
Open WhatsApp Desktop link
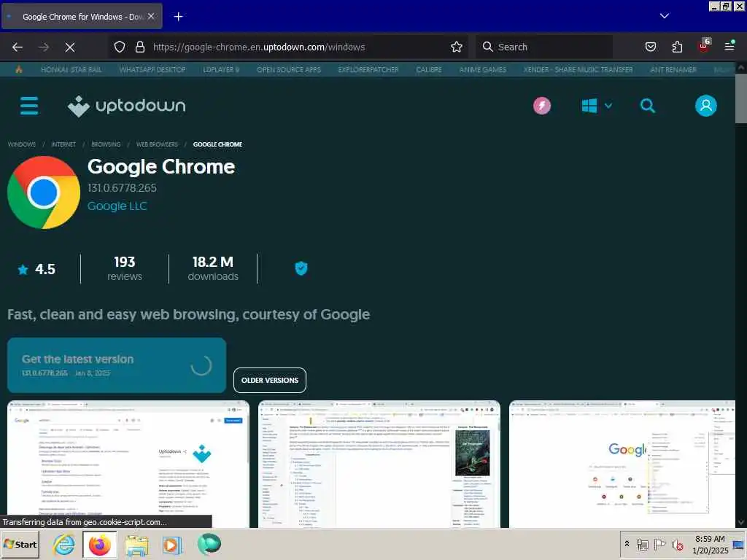tap(152, 69)
